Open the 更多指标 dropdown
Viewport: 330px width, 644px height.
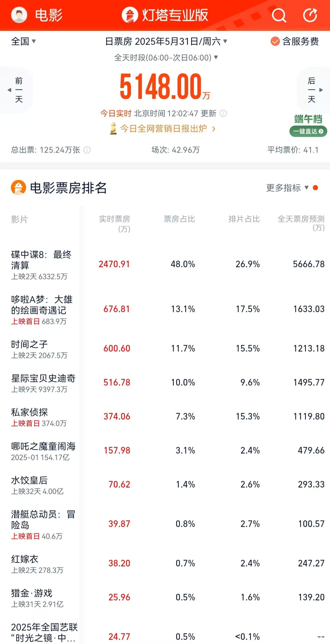pyautogui.click(x=288, y=188)
